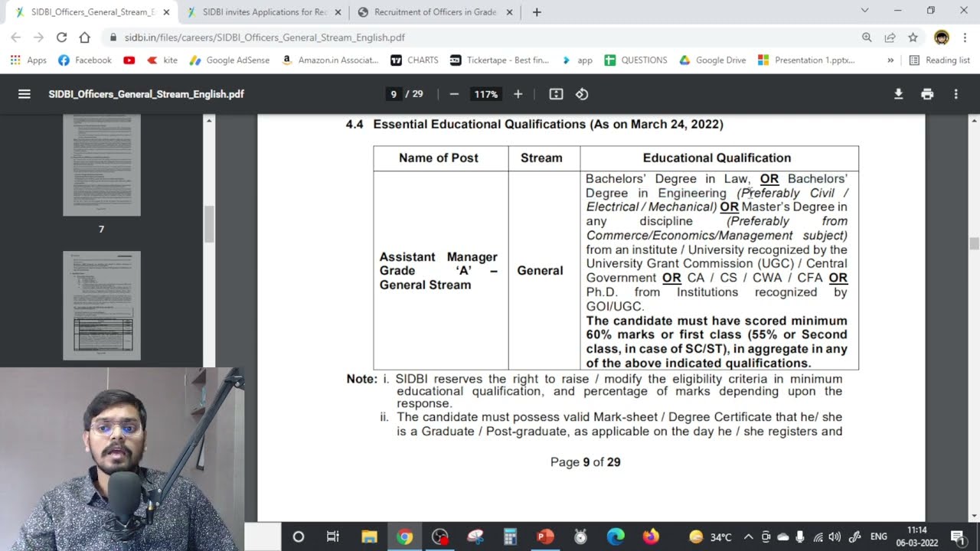Reload the page
This screenshot has width=980, height=551.
coord(61,37)
